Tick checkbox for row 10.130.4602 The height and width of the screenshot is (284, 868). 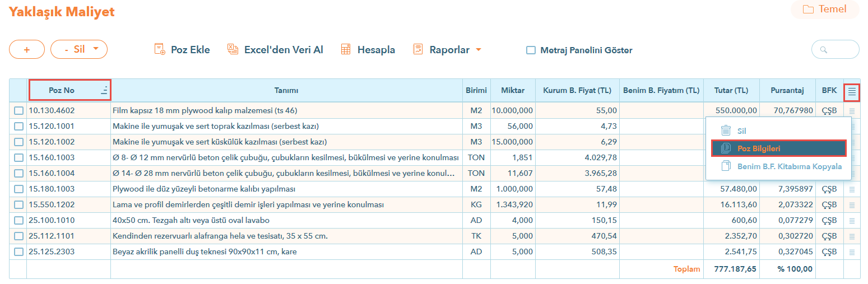(x=19, y=111)
